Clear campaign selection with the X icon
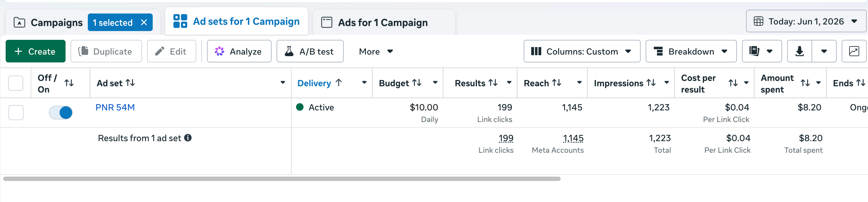868x202 pixels. [x=144, y=23]
